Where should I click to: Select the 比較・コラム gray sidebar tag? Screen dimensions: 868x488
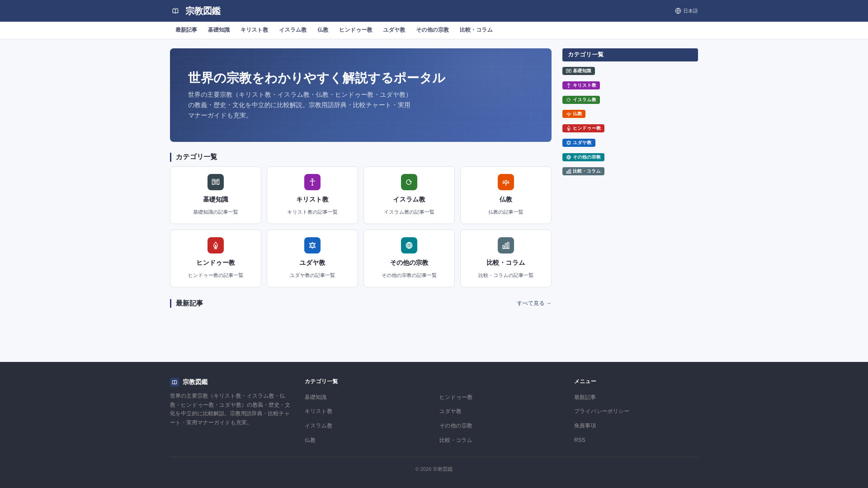coord(583,171)
